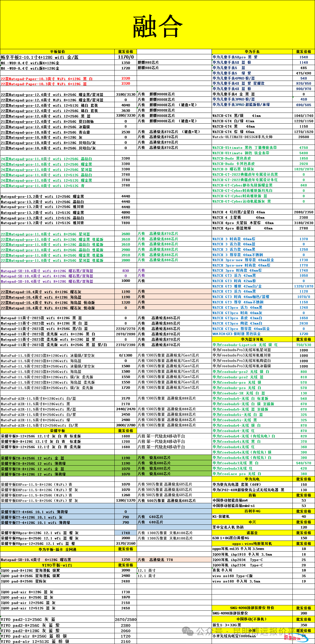Select the 音箱 header cell

pos(252,495)
